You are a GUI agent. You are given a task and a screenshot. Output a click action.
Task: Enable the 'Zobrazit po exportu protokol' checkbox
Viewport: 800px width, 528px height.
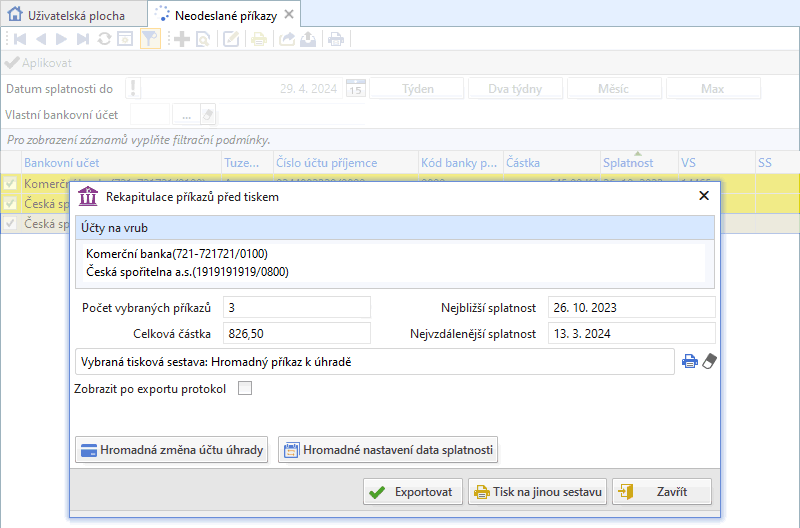245,389
